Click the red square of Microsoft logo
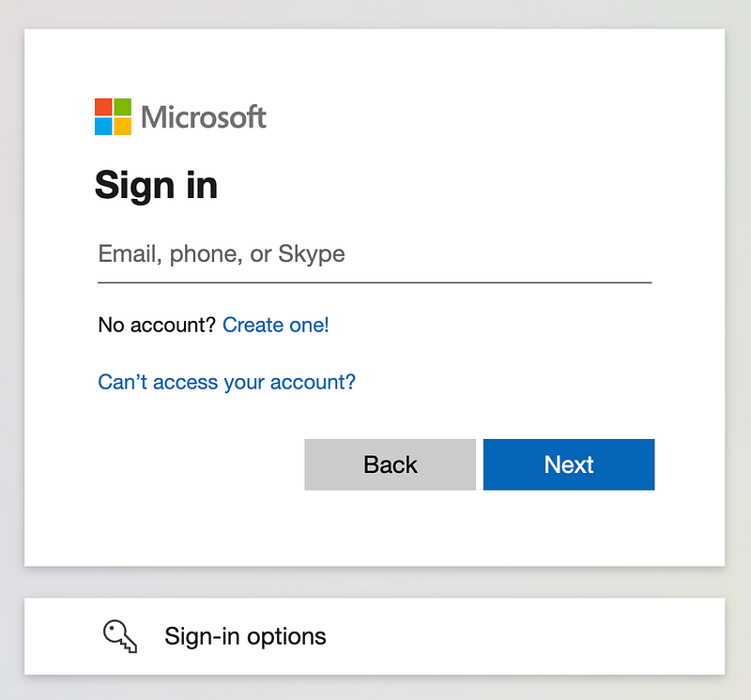The width and height of the screenshot is (751, 700). point(103,107)
